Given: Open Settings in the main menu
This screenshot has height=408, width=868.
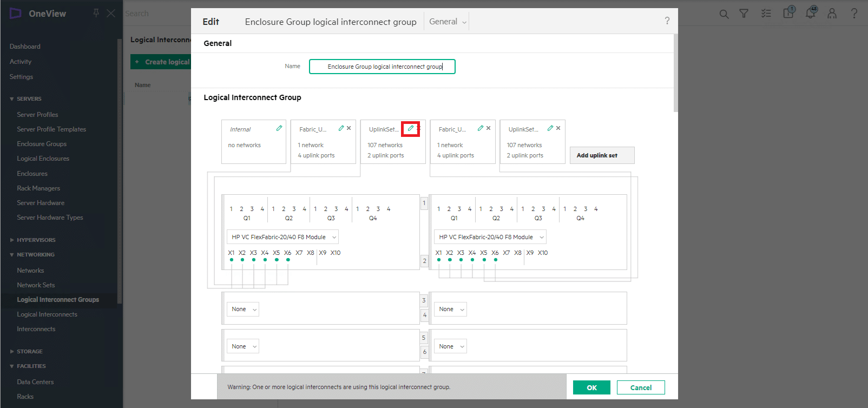Looking at the screenshot, I should [21, 77].
